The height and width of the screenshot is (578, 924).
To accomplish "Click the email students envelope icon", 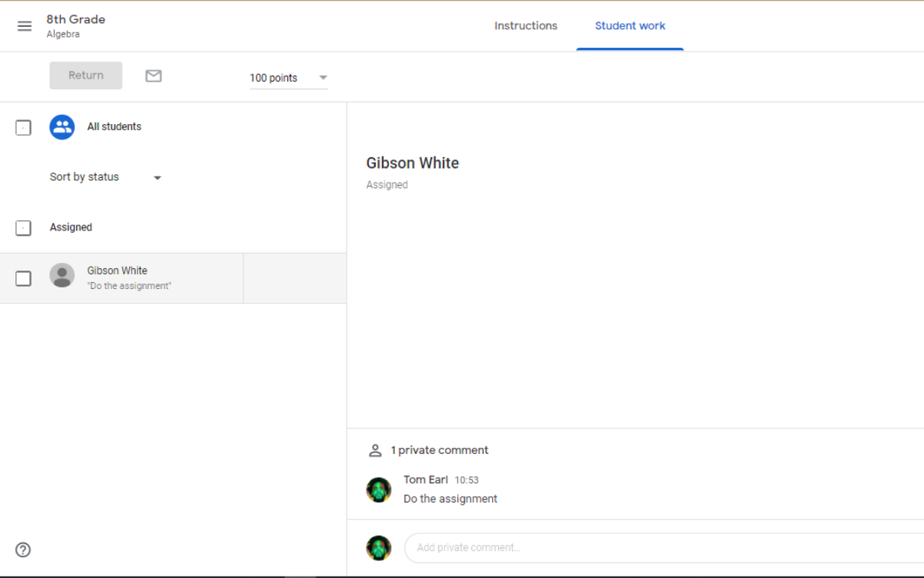I will click(x=154, y=76).
